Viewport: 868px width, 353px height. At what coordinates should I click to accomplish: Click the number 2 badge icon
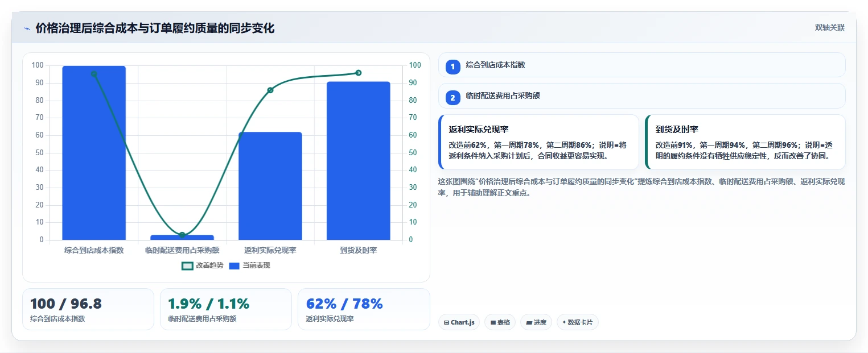452,98
